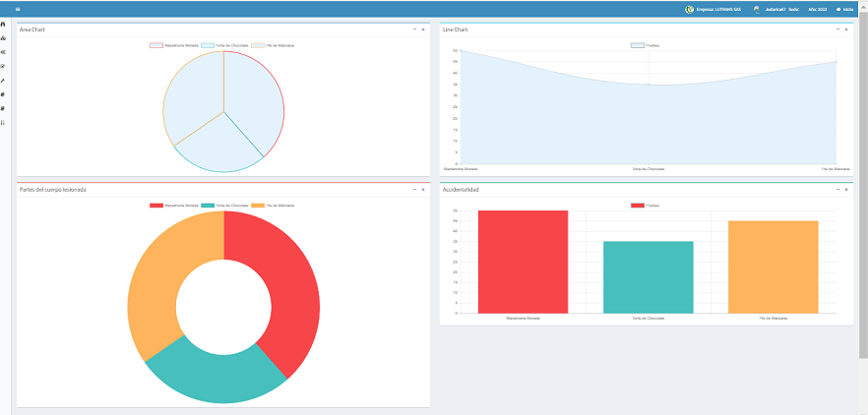Close the Accidentalidad panel using its X icon
This screenshot has width=868, height=415.
[846, 189]
